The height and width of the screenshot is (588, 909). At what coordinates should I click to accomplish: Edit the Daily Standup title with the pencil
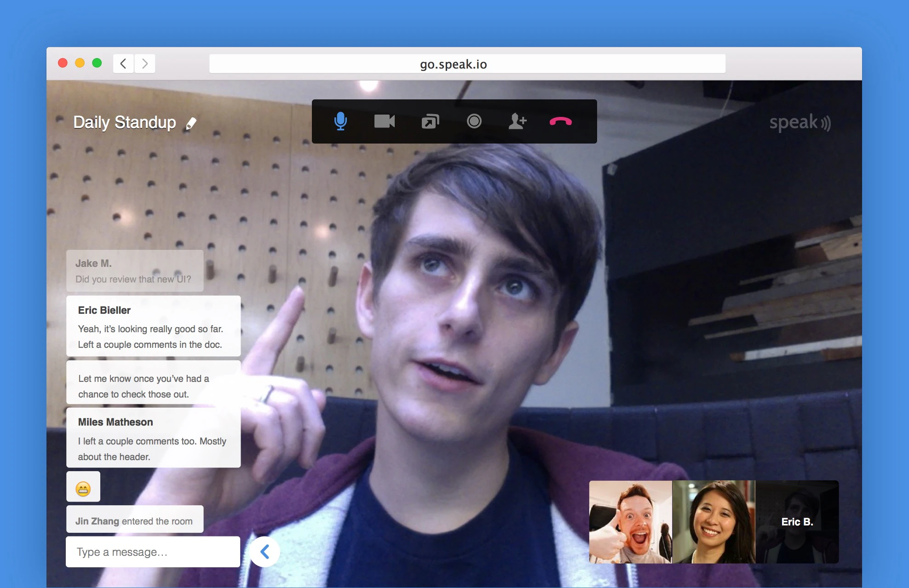point(191,123)
